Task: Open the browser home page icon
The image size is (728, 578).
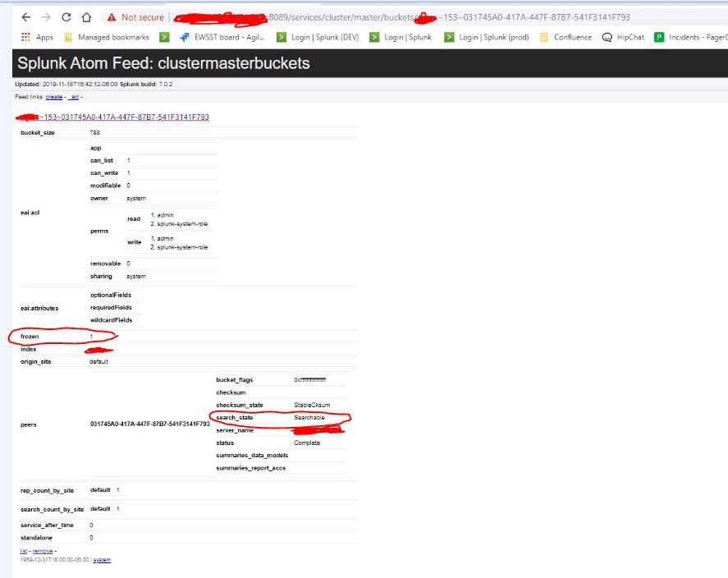Action: coord(86,17)
